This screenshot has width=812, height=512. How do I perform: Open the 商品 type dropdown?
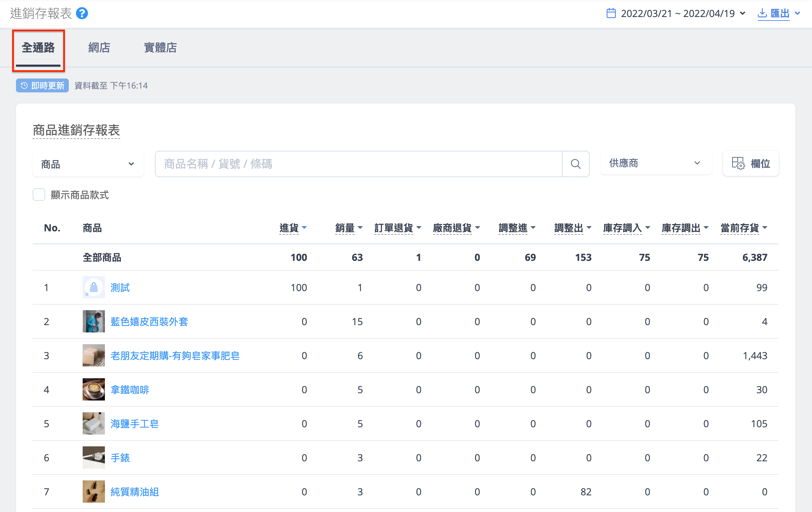click(x=88, y=164)
